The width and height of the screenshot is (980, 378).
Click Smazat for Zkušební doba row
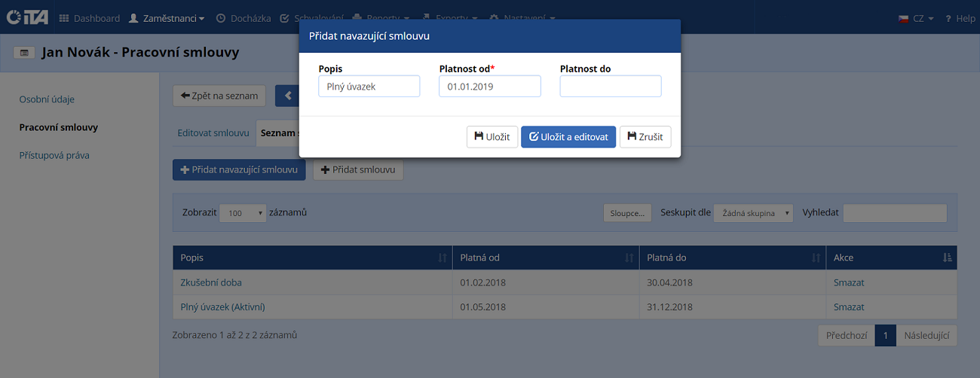pyautogui.click(x=849, y=282)
